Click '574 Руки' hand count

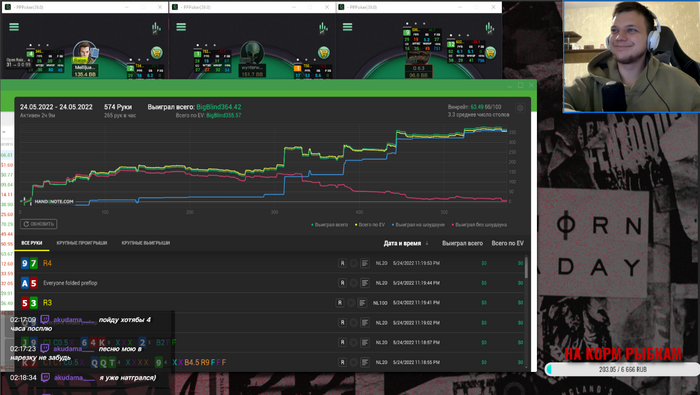(x=118, y=107)
